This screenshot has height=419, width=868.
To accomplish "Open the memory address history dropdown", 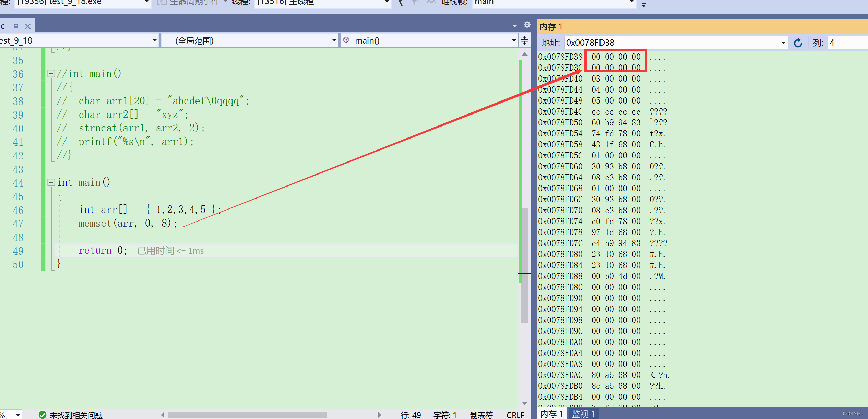I will (x=783, y=43).
